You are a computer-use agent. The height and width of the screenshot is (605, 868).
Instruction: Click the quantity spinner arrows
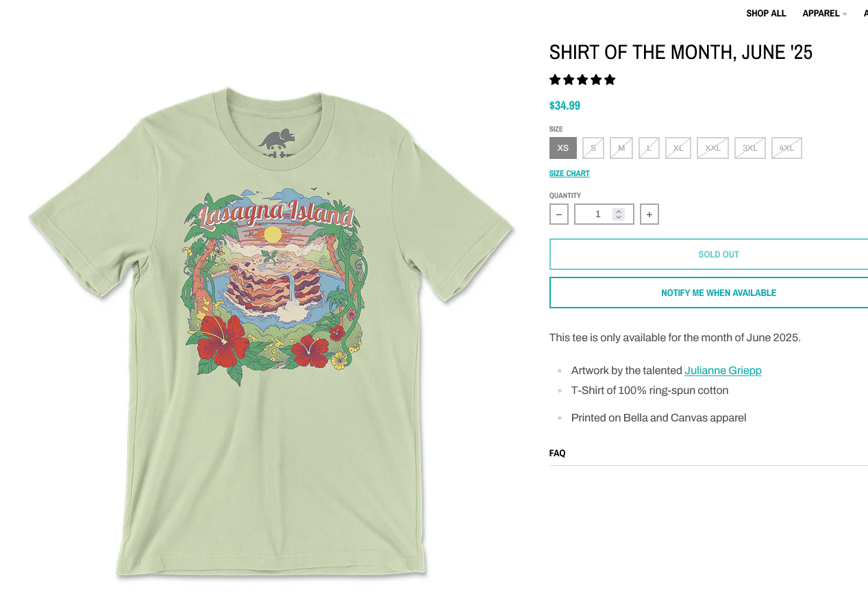(619, 214)
